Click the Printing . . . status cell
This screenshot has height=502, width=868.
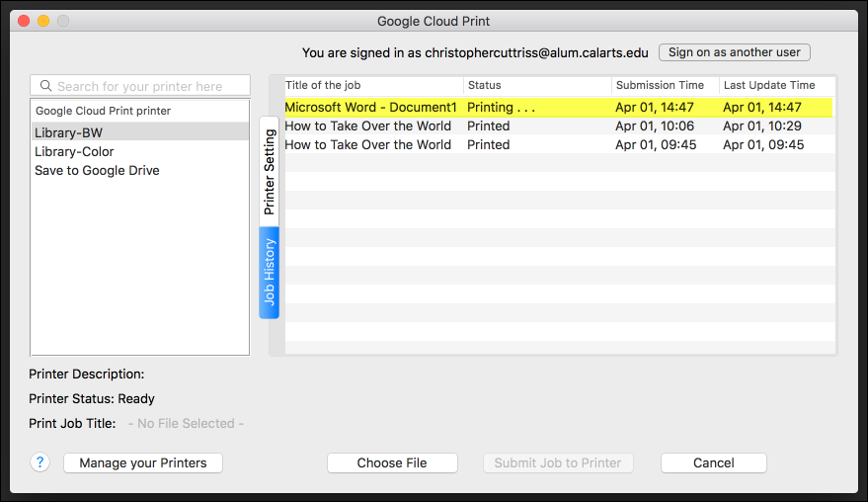(501, 107)
